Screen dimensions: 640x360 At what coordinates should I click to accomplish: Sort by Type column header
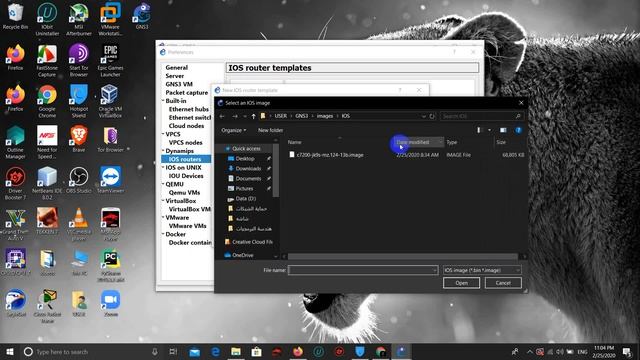tap(451, 142)
